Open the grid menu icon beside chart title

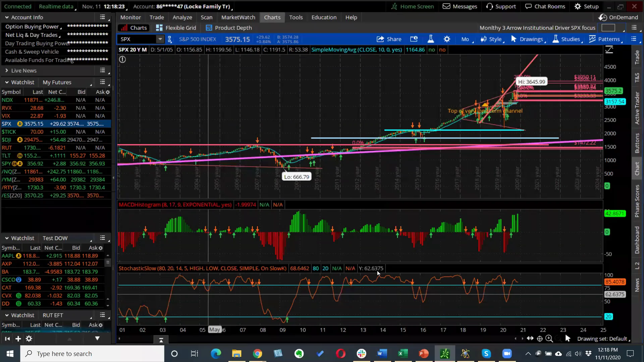634,27
